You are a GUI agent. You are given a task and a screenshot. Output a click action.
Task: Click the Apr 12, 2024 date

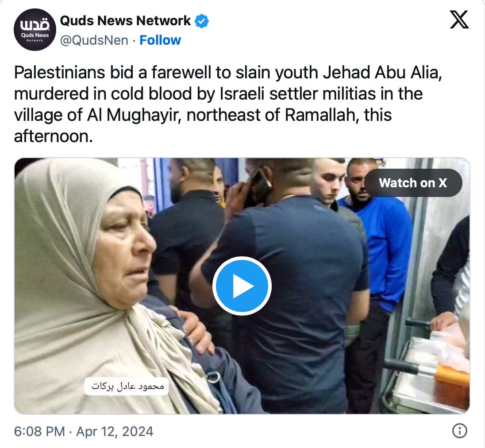115,431
